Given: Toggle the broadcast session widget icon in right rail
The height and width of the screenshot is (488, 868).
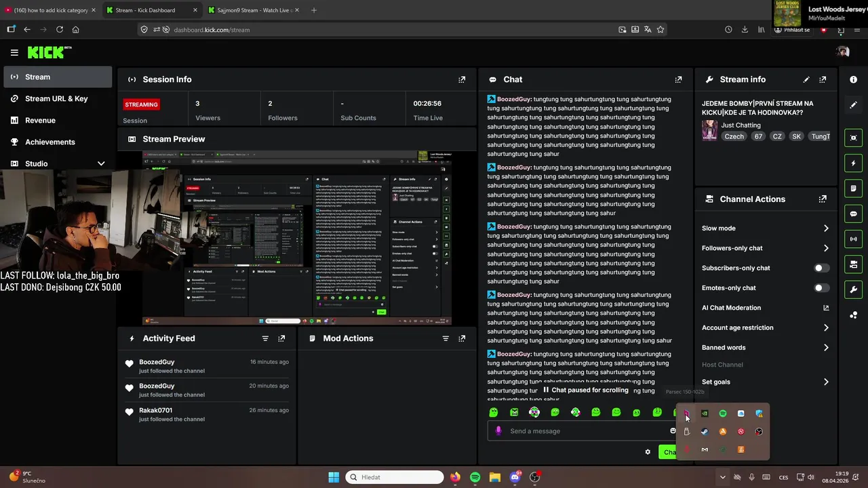Looking at the screenshot, I should click(853, 239).
